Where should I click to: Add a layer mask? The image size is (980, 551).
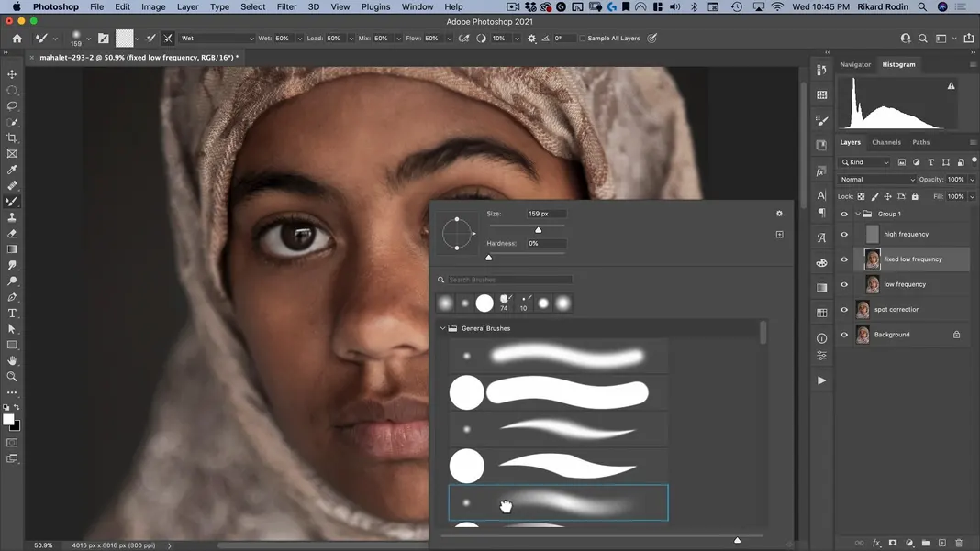click(893, 543)
